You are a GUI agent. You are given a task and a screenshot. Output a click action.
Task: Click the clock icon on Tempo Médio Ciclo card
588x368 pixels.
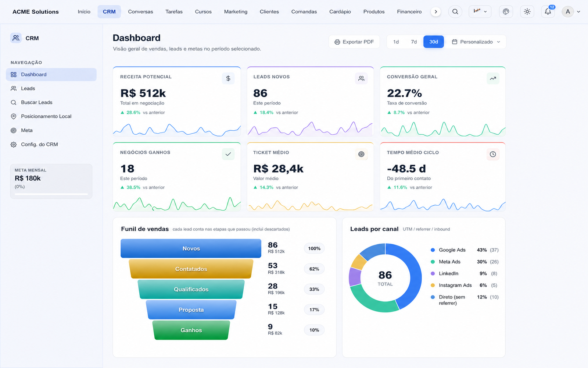coord(493,154)
